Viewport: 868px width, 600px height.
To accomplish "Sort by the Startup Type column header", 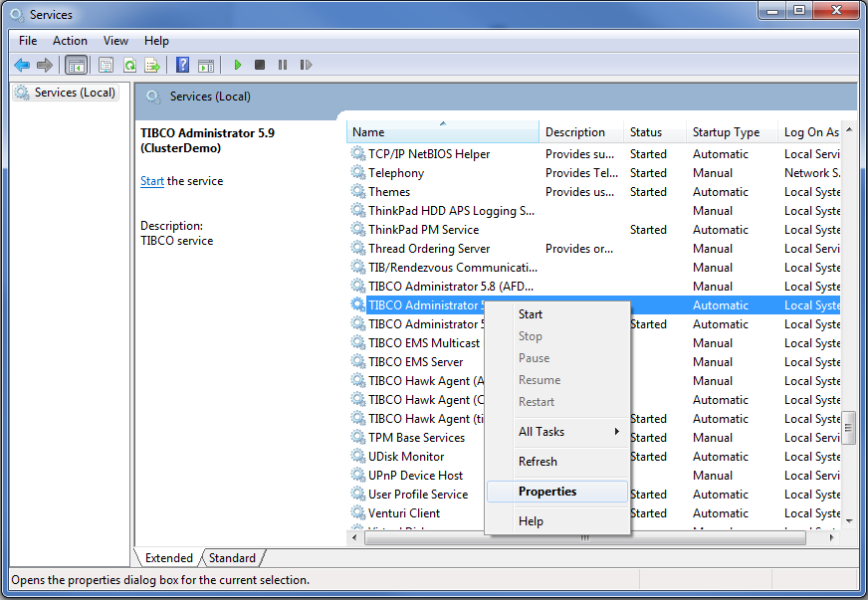I will point(726,132).
